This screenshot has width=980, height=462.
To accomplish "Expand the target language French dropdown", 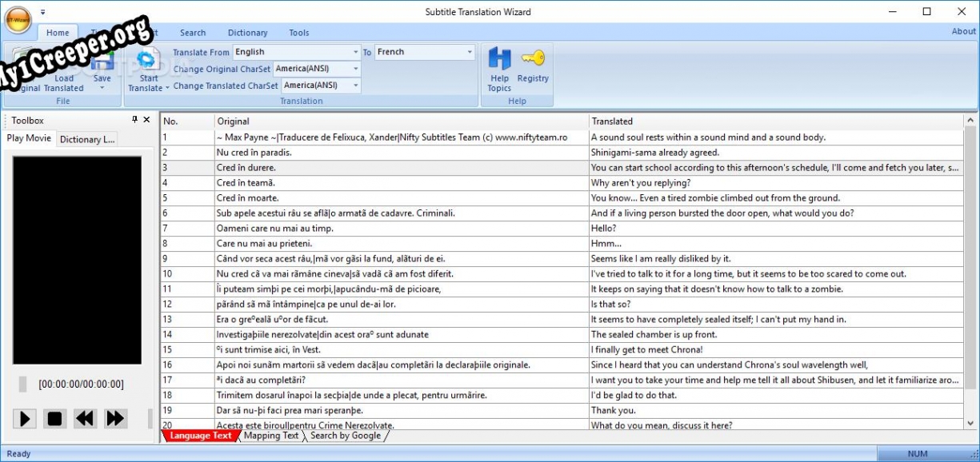I will [470, 52].
